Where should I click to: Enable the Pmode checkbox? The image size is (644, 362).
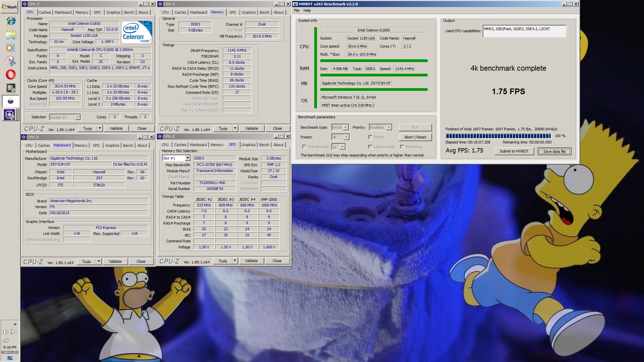[x=370, y=137]
